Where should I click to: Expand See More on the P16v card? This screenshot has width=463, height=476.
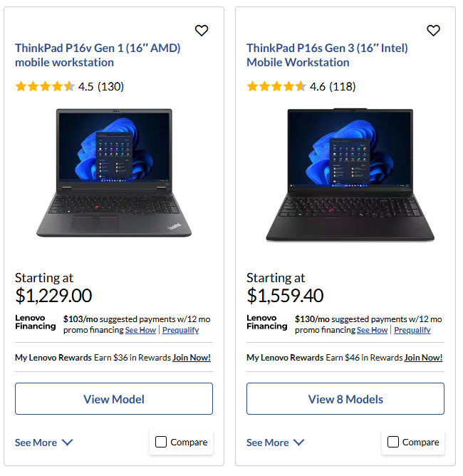coord(44,443)
